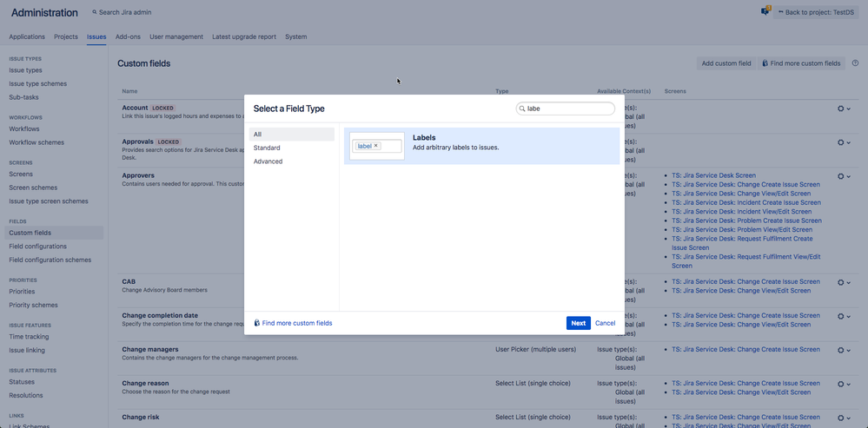Open gear menu for Change managers field
The height and width of the screenshot is (428, 868).
point(844,350)
